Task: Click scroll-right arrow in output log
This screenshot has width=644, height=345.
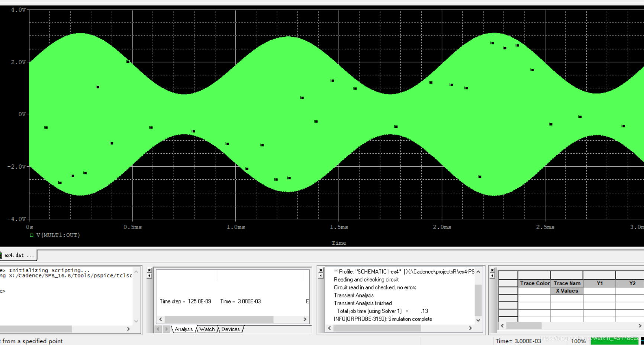Action: [x=470, y=328]
